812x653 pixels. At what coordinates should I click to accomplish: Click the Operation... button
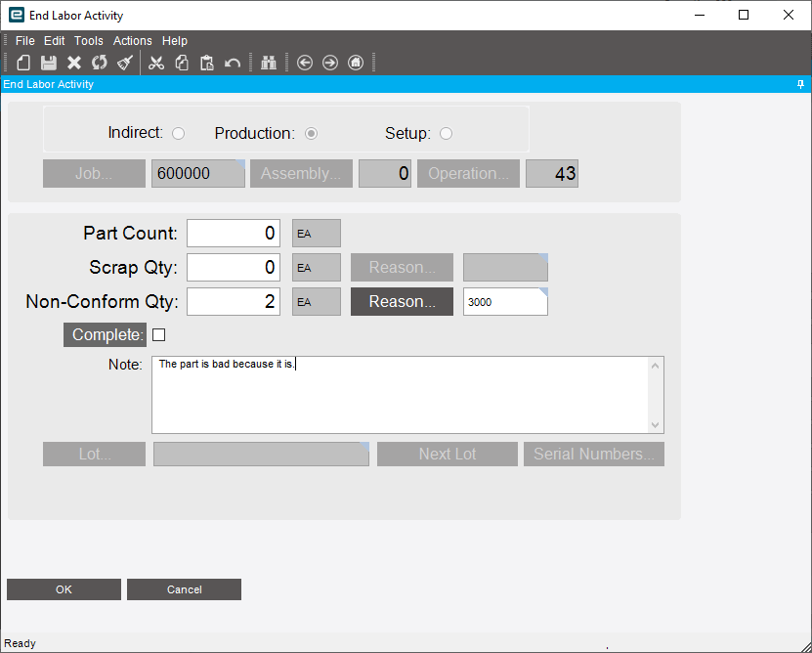(469, 173)
